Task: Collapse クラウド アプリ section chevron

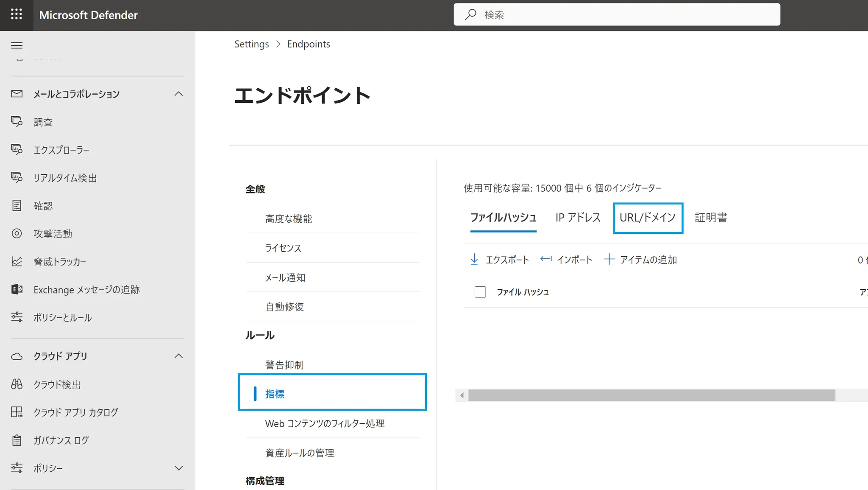Action: click(x=178, y=356)
